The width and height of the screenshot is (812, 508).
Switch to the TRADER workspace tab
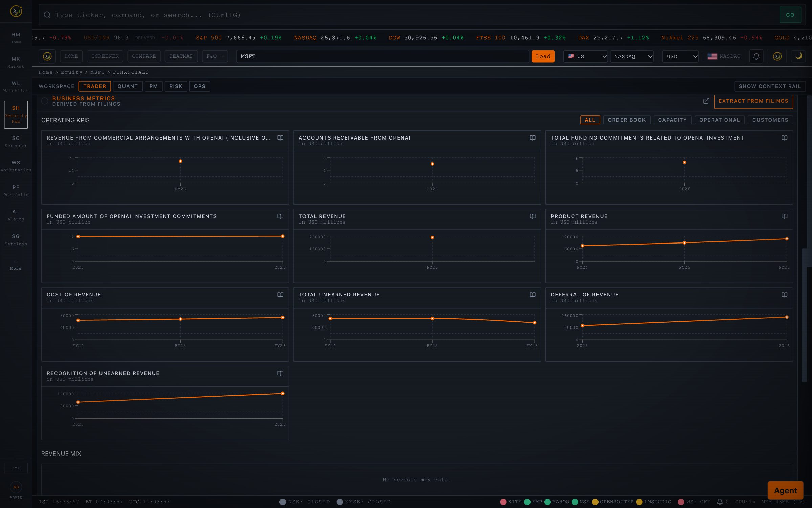pos(95,86)
